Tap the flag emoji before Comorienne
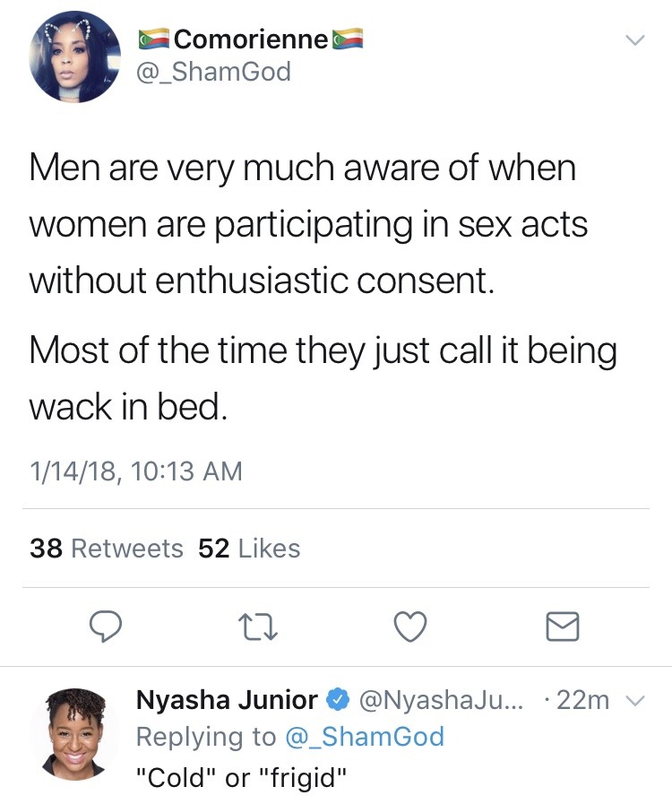This screenshot has width=672, height=804. click(x=153, y=39)
